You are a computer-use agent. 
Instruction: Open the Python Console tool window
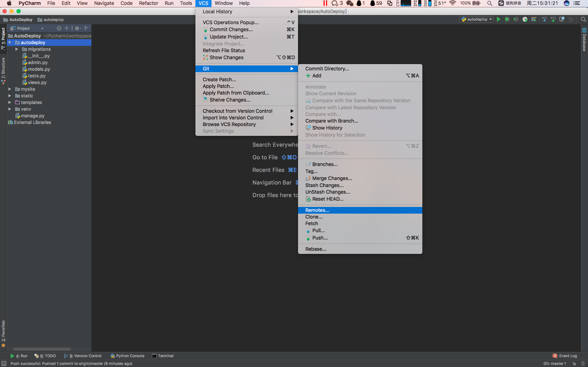[x=127, y=356]
